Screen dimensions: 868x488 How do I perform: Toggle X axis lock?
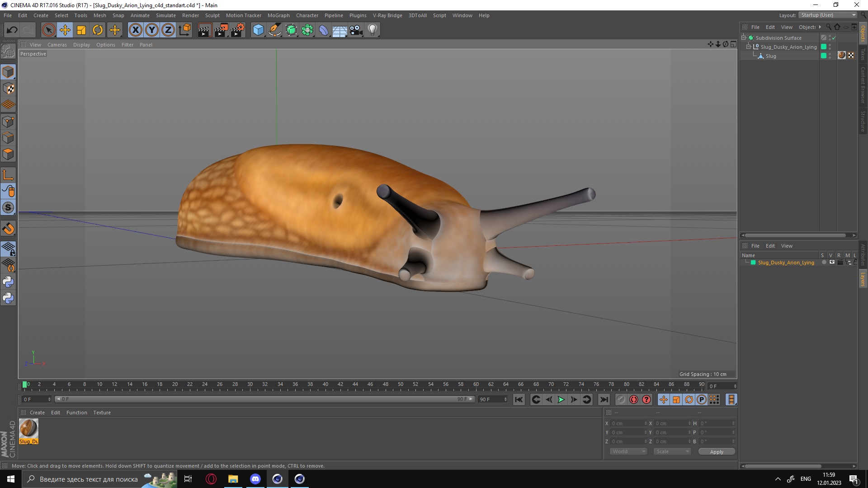[135, 30]
